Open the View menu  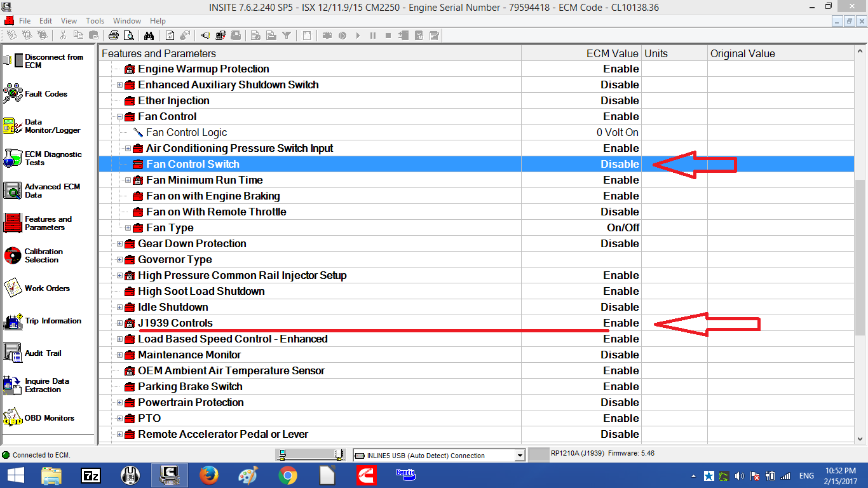pos(69,21)
